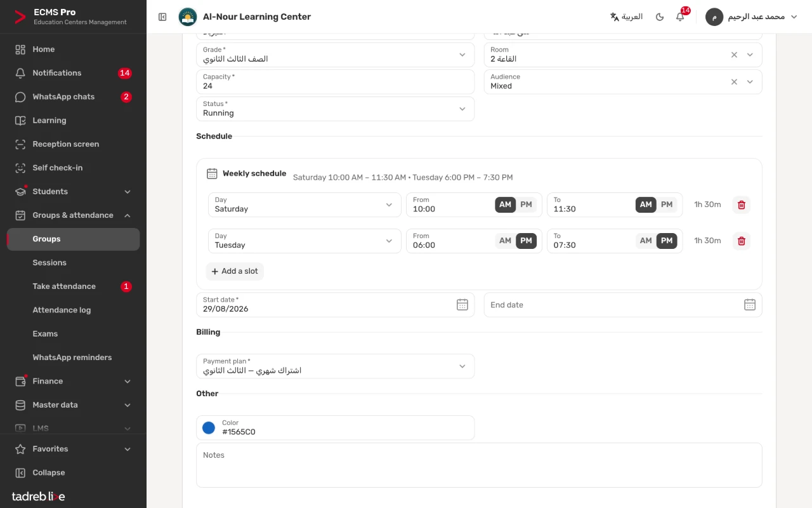The width and height of the screenshot is (812, 508).
Task: Click Add a slot button
Action: (235, 271)
